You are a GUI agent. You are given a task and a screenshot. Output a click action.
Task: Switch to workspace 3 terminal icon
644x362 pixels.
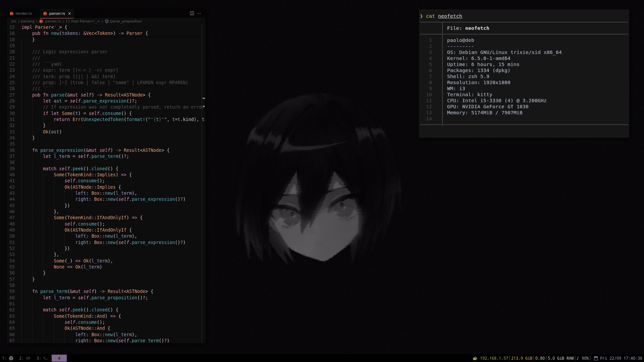click(45, 358)
